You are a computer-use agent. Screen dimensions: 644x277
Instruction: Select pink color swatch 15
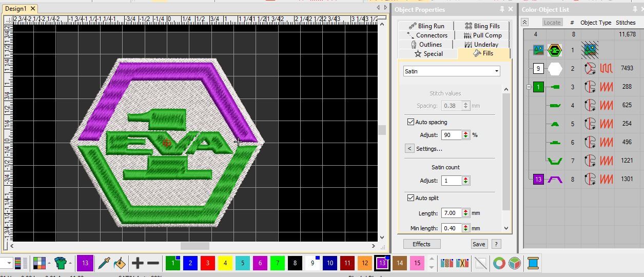point(417,263)
